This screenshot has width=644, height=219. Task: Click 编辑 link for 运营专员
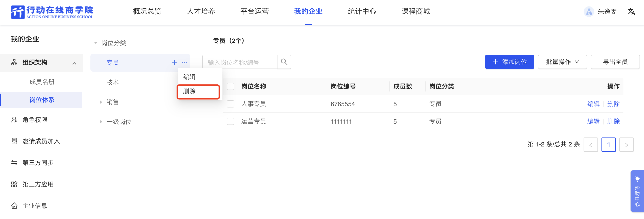593,121
